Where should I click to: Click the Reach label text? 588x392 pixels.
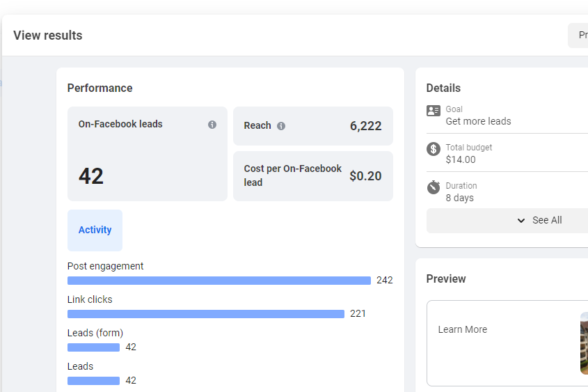(x=257, y=125)
